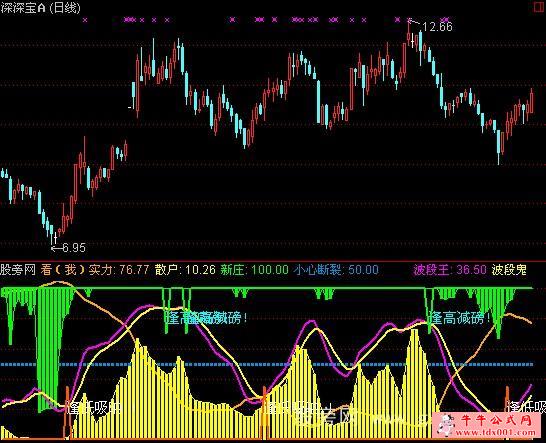Click the magenta x marker above price peak
This screenshot has width=546, height=443.
[410, 20]
